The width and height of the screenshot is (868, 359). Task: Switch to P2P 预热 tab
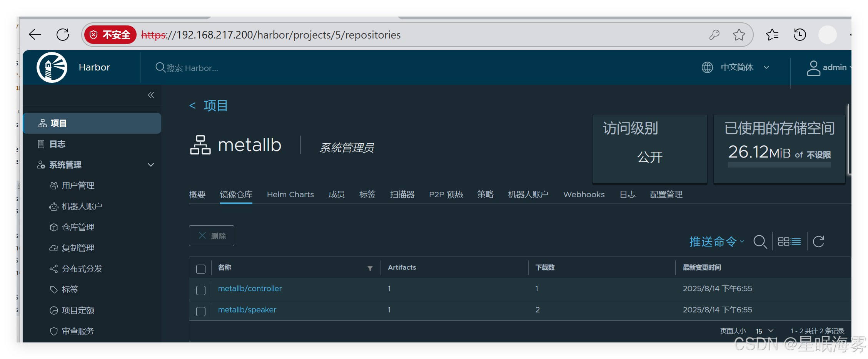tap(446, 195)
